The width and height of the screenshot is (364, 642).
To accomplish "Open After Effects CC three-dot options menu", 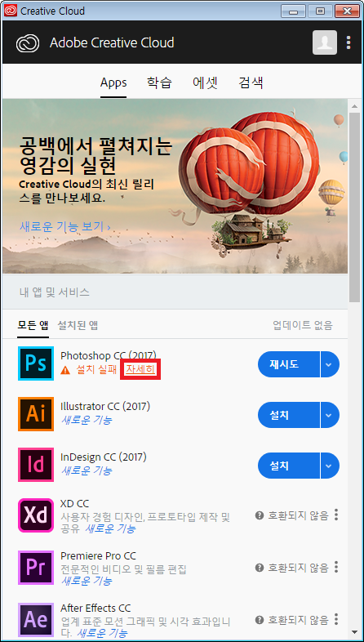I will [x=336, y=619].
